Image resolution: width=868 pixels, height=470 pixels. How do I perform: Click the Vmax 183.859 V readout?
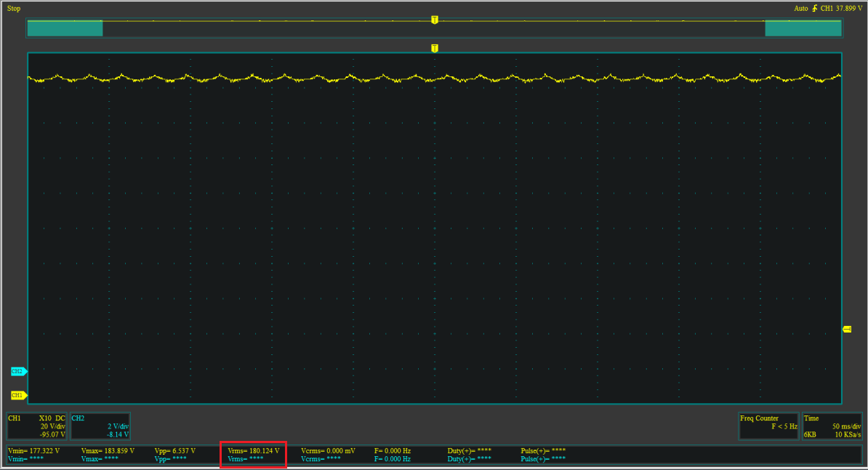pos(108,450)
